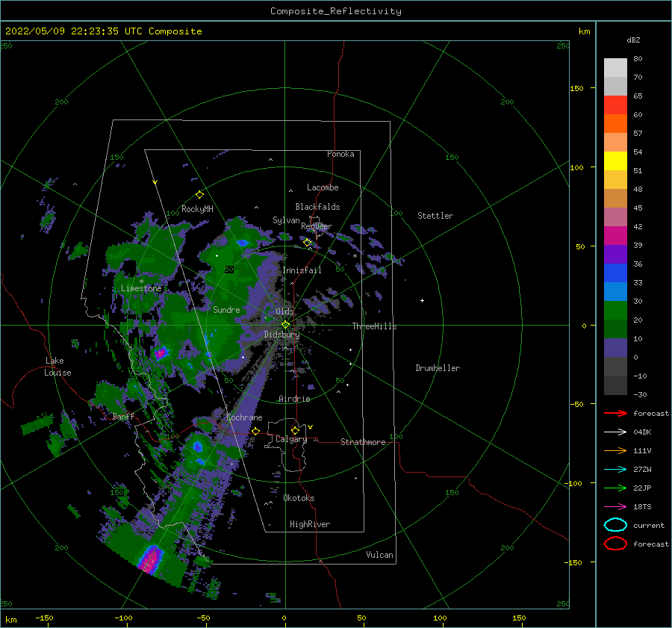Click the Sylvan label
672x628 pixels.
click(x=286, y=220)
